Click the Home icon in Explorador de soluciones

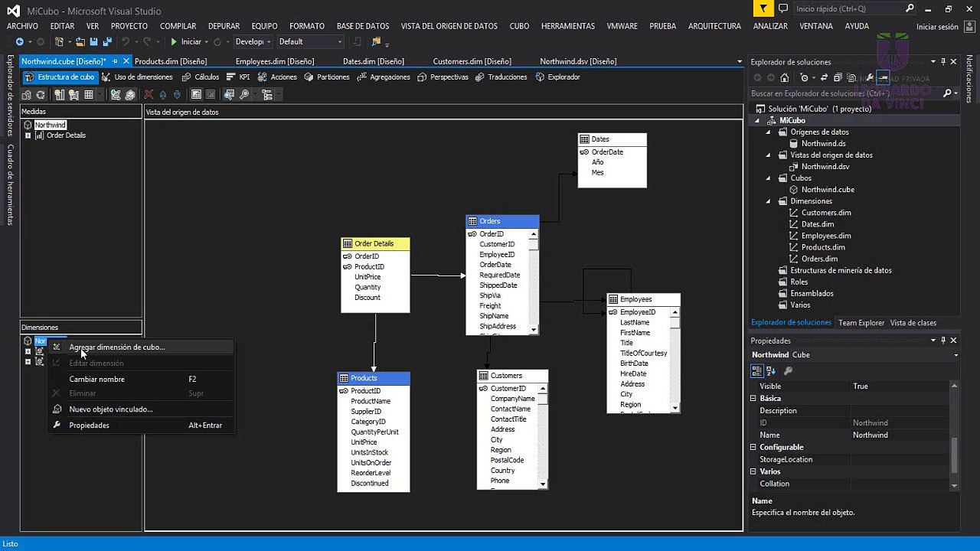(785, 77)
